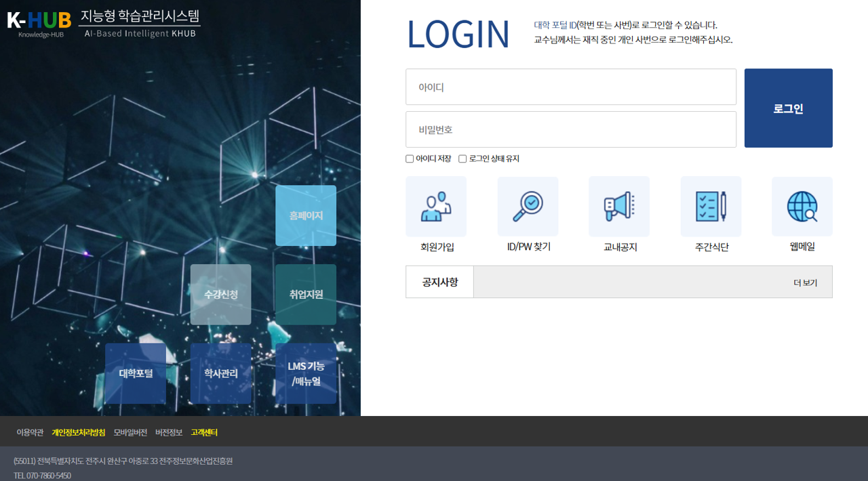The image size is (868, 481).
Task: Open ID/PW 찾기 magnifier icon
Action: (528, 206)
